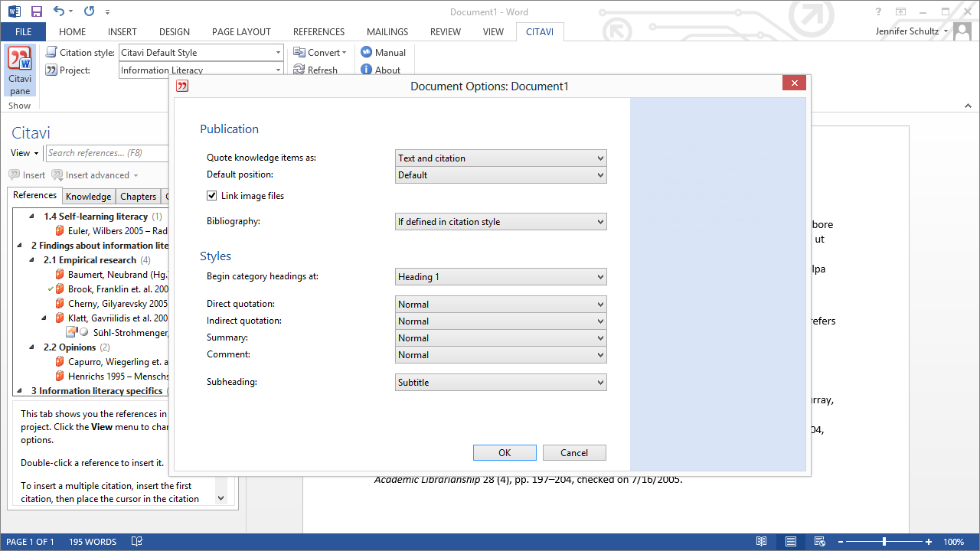Open the Subheading style dropdown
980x551 pixels.
pyautogui.click(x=501, y=383)
